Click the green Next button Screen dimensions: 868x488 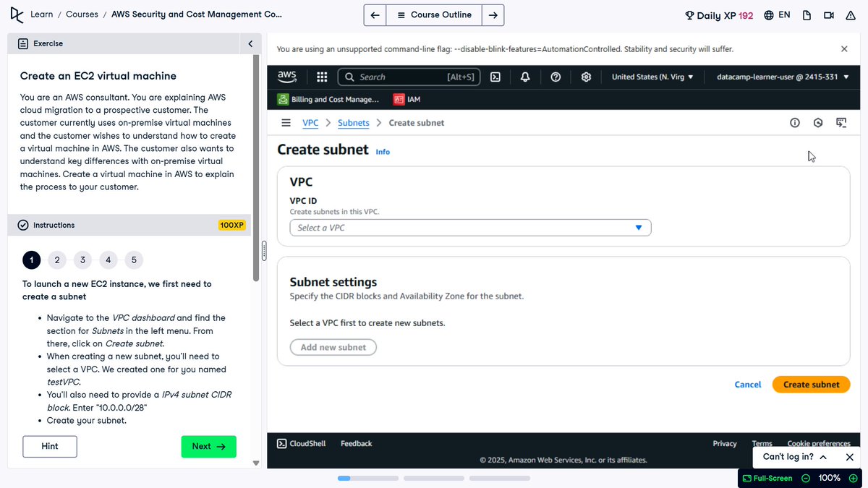(x=208, y=447)
